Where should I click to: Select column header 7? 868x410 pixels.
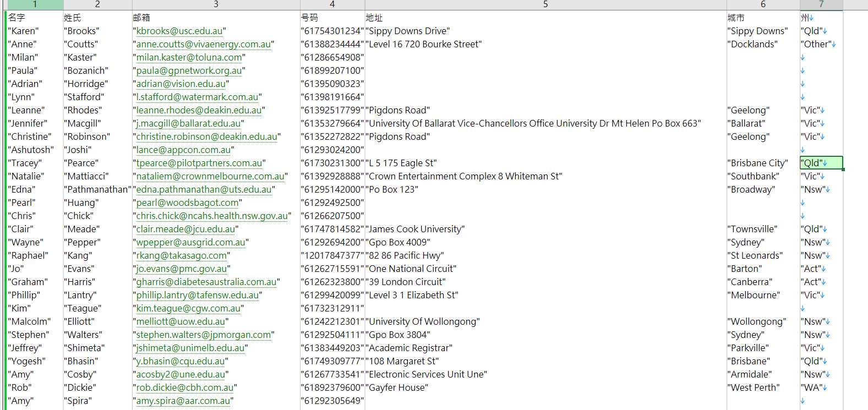(x=821, y=4)
